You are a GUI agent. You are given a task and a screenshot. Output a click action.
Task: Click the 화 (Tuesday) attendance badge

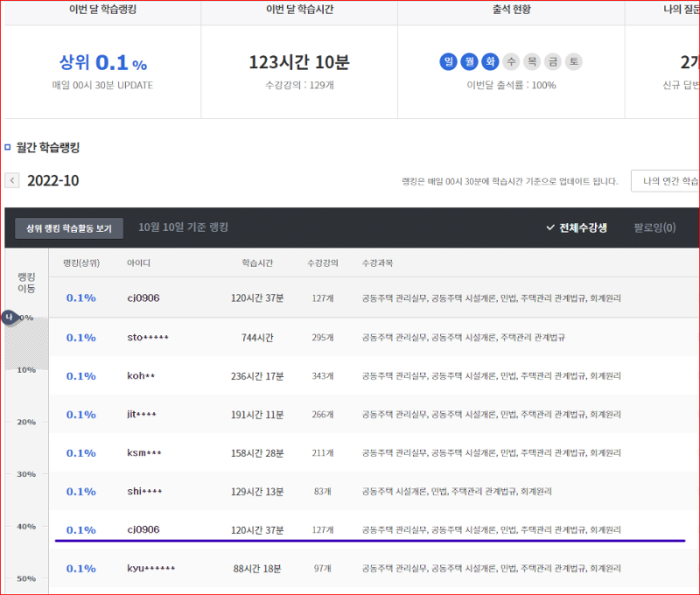(x=490, y=62)
